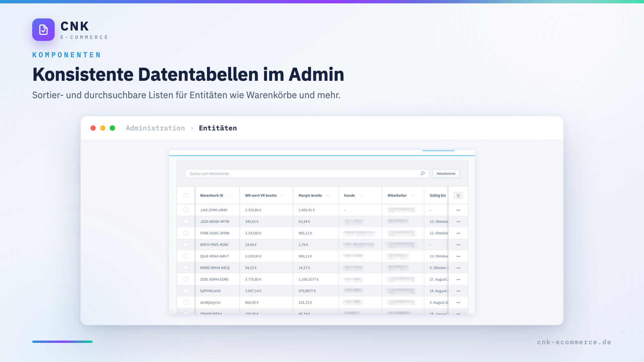The width and height of the screenshot is (644, 362).
Task: Click cart ID YOBE-AUDC-5FMN
Action: 215,233
